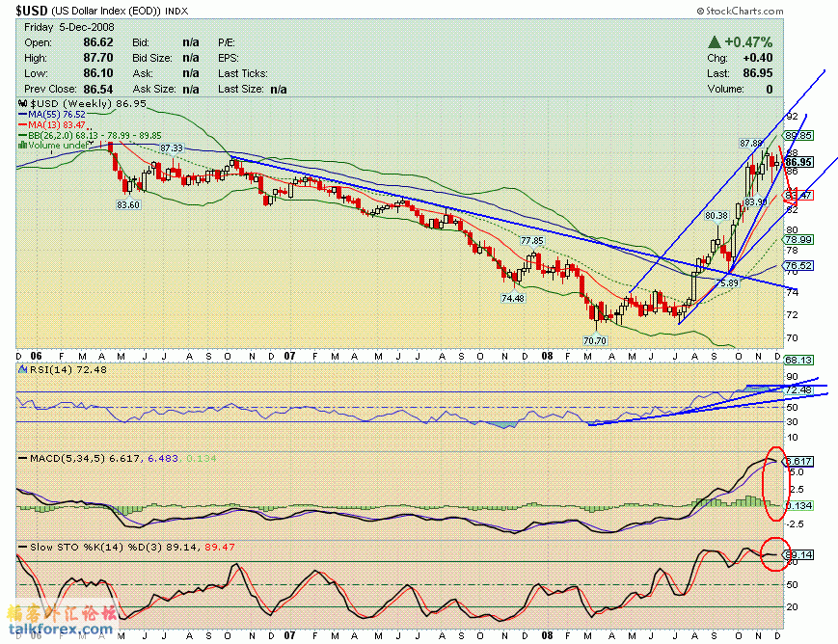Click the 76.52 axis tag for MA(55)
Screen dimensions: 838x644
pyautogui.click(x=798, y=266)
